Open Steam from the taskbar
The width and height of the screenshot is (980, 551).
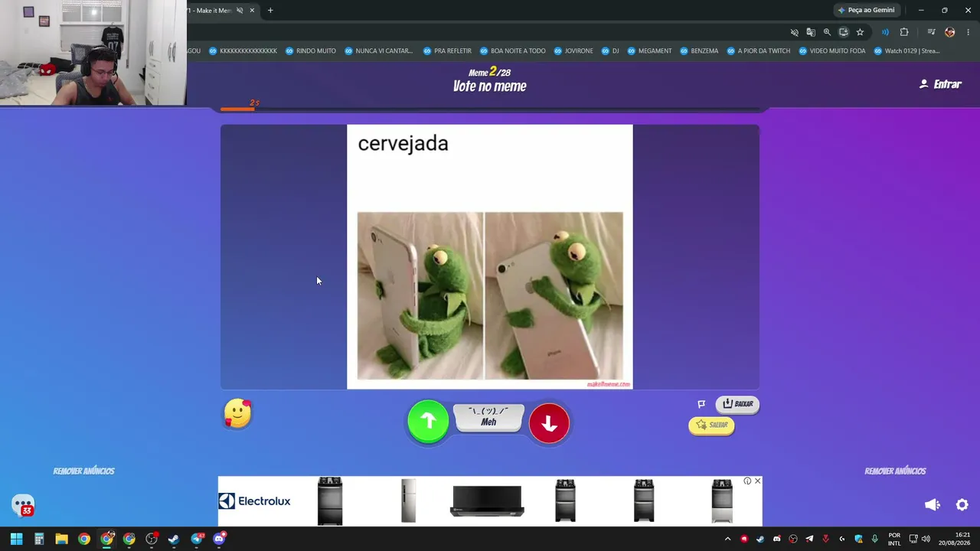[174, 539]
